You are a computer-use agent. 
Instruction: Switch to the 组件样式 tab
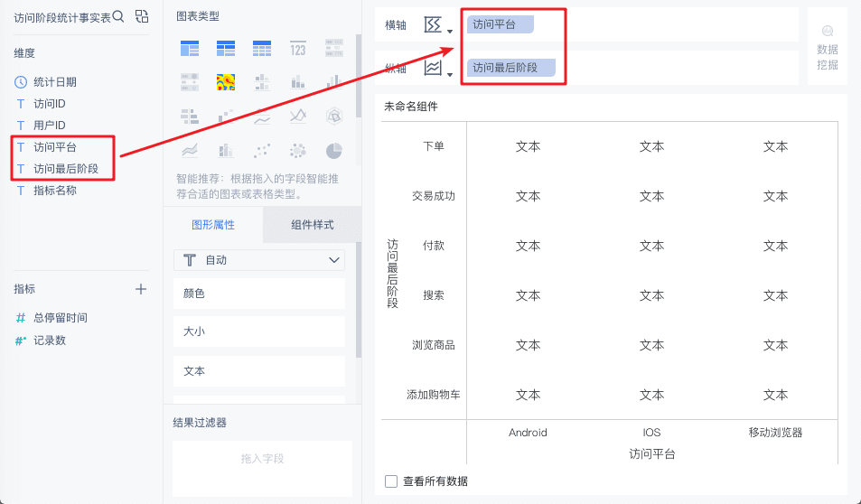(x=312, y=225)
